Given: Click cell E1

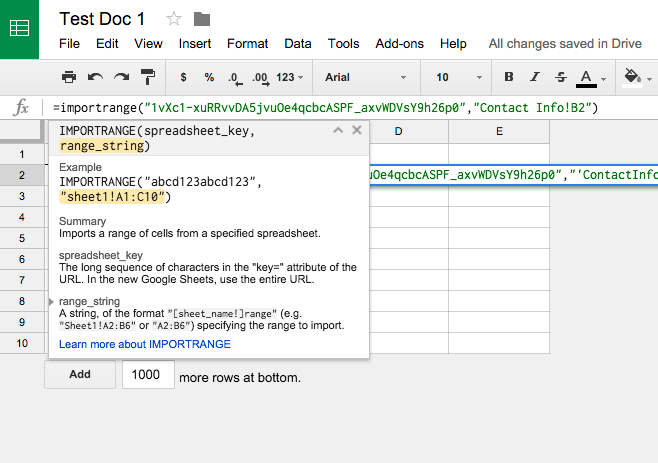Looking at the screenshot, I should coord(499,154).
